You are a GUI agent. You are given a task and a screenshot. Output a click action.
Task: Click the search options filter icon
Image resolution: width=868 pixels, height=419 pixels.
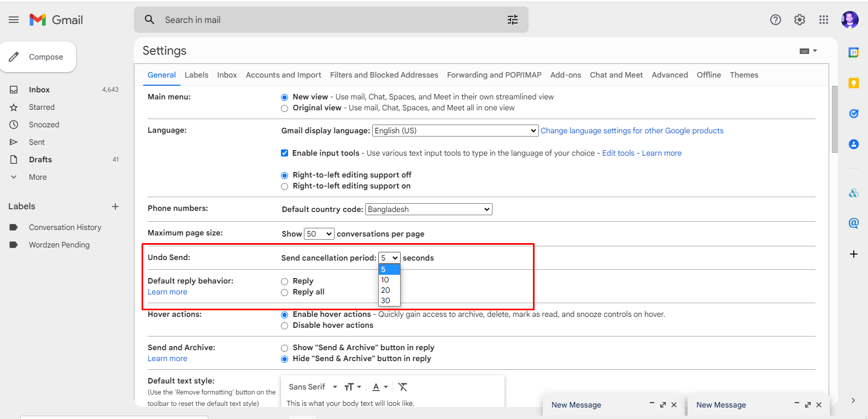[x=512, y=20]
